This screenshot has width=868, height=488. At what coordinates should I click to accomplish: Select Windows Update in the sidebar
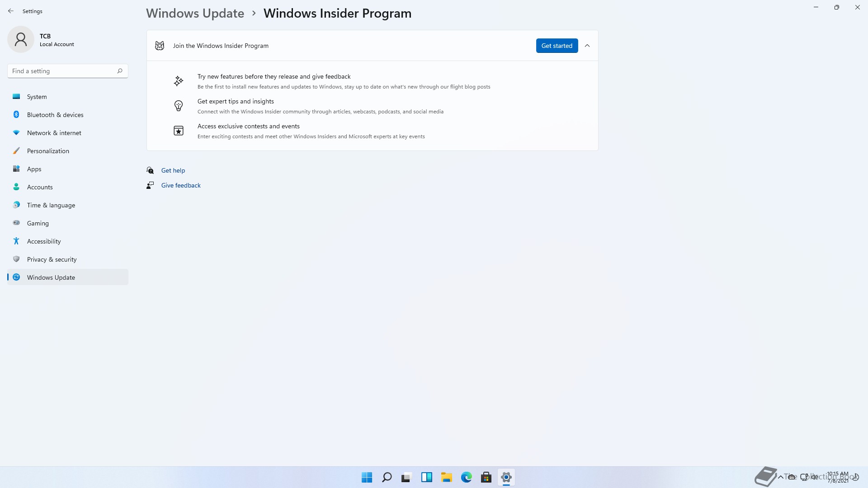tap(68, 277)
